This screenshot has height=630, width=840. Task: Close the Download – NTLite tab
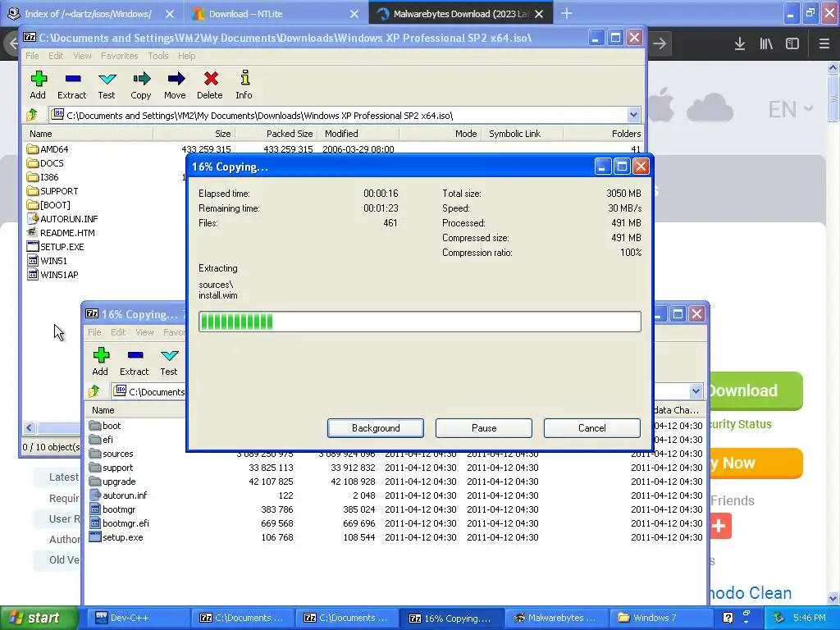click(354, 14)
